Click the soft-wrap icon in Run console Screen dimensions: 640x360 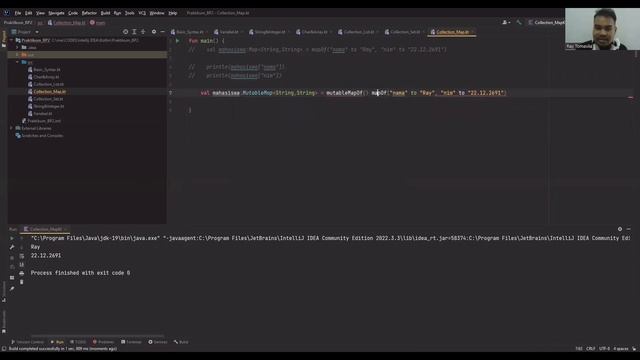pyautogui.click(x=22, y=256)
